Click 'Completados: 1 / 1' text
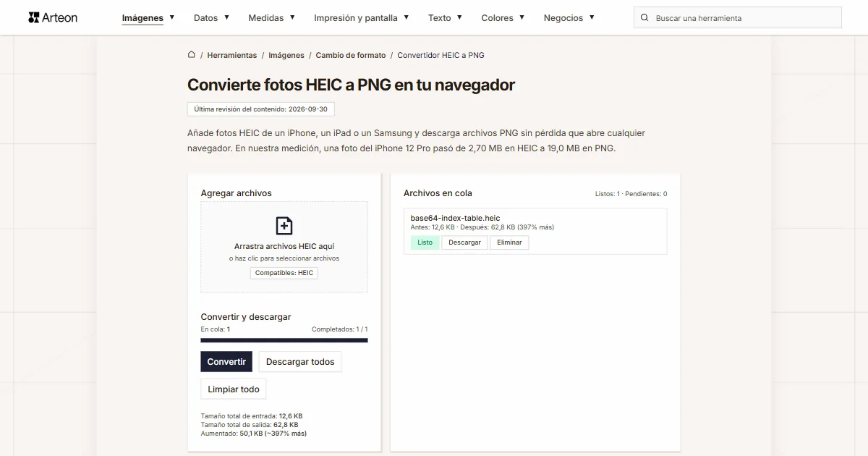The height and width of the screenshot is (456, 868). [339, 329]
